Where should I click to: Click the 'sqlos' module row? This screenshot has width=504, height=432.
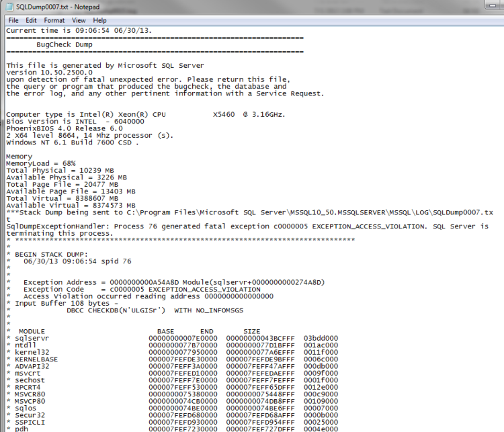172,408
